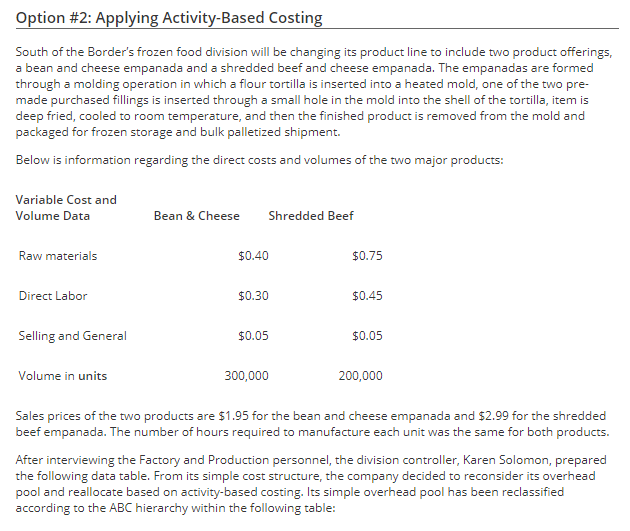Click the Volume in units row label
The image size is (630, 531).
pyautogui.click(x=63, y=376)
